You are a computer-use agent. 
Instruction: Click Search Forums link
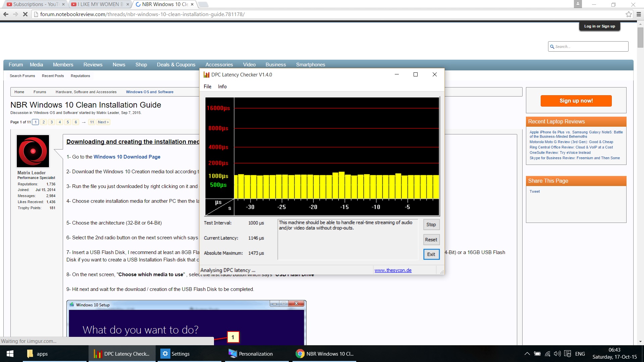tap(22, 76)
